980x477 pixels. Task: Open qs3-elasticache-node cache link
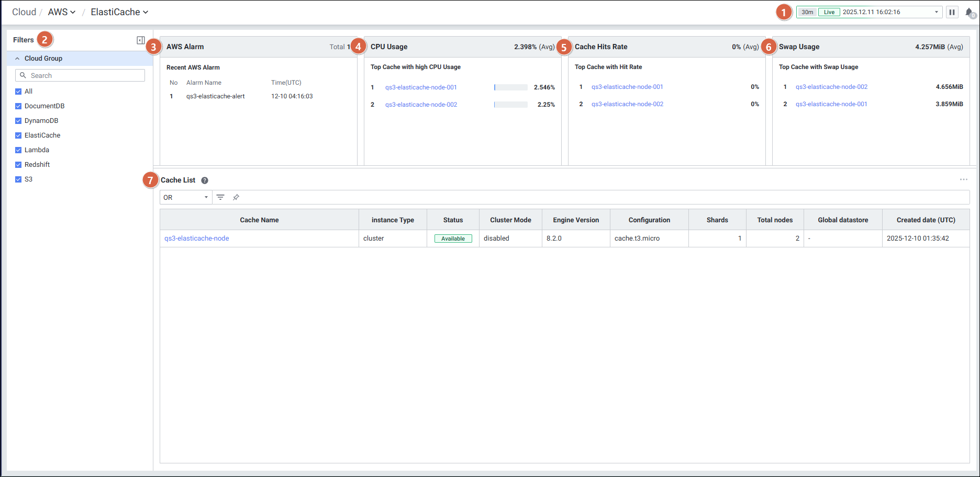tap(197, 238)
